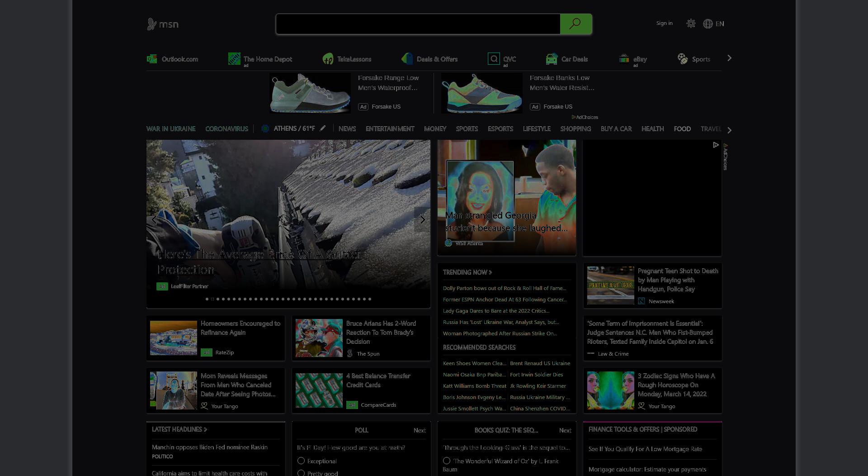
Task: Open the War in Ukraine tab
Action: tap(171, 129)
